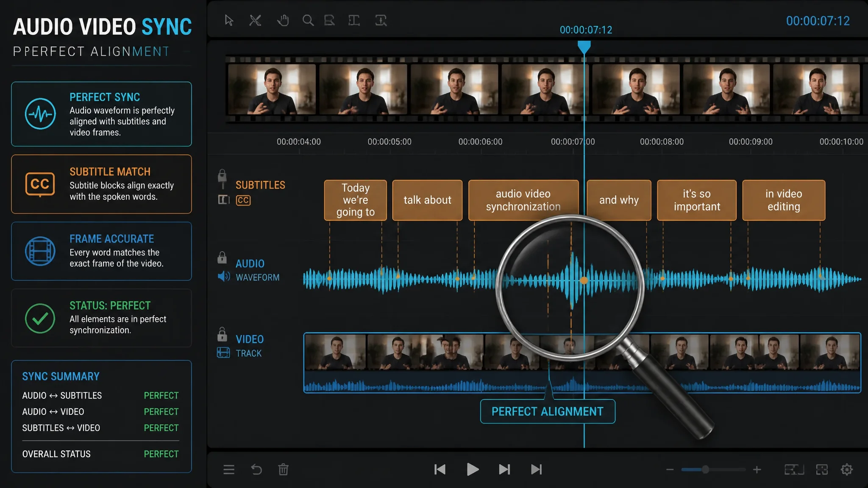Click the 00:00:09:00 ruler mark
The width and height of the screenshot is (868, 488).
click(751, 142)
